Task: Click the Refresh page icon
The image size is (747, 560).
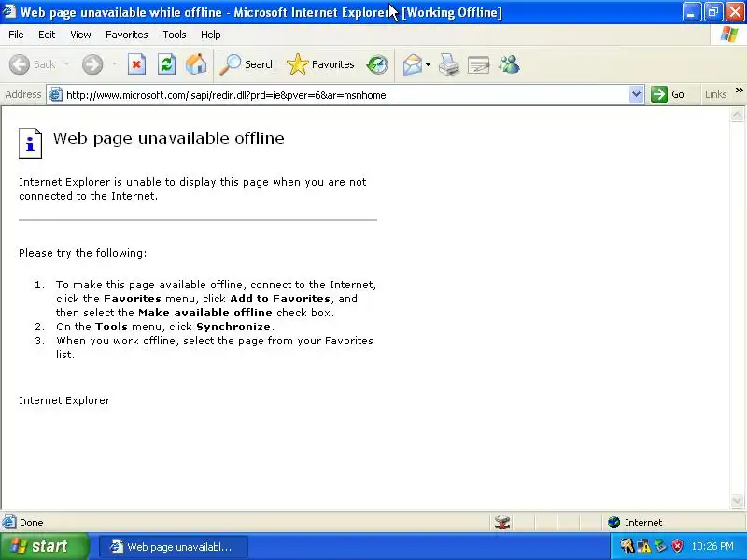Action: coord(167,64)
